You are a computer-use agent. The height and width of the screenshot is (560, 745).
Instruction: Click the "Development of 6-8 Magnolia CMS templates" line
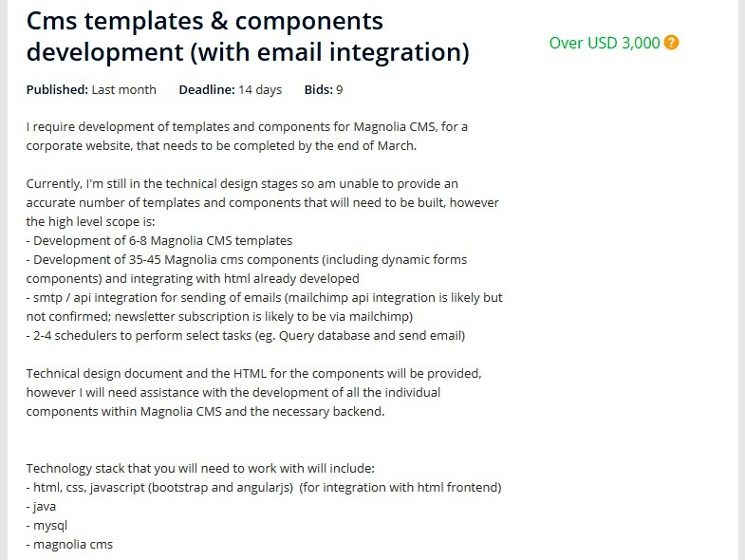click(x=159, y=240)
